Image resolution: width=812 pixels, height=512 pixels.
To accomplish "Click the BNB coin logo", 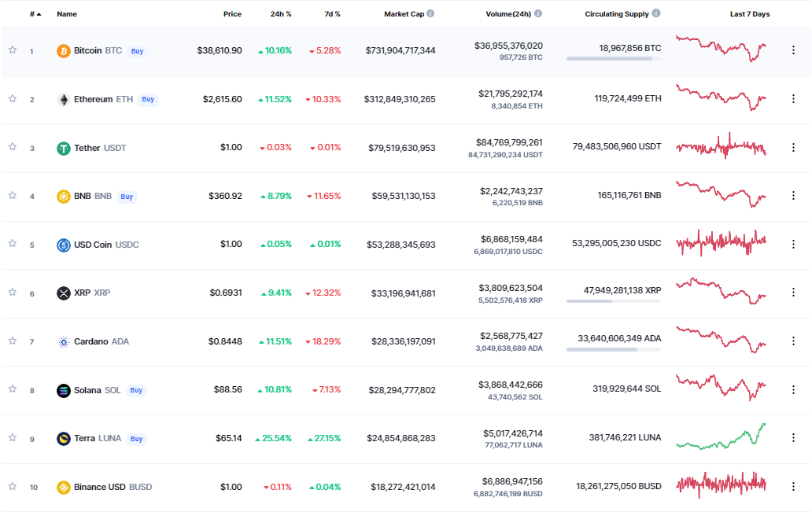I will [x=63, y=196].
